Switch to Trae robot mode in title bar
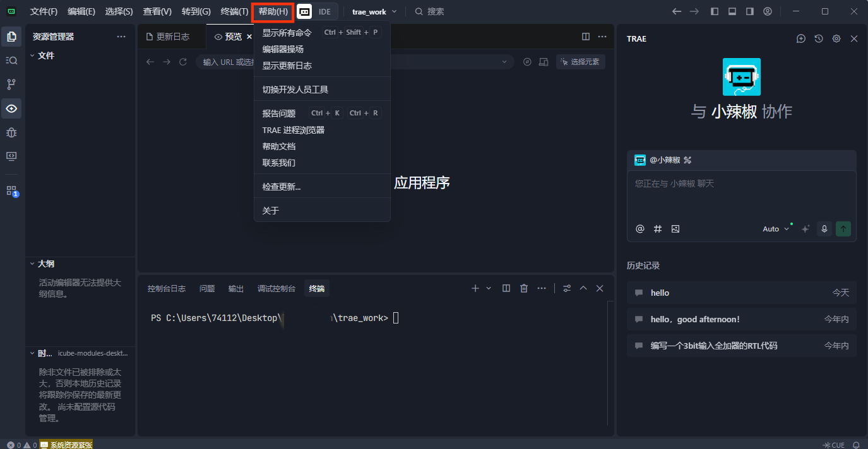The height and width of the screenshot is (449, 868). click(x=304, y=11)
